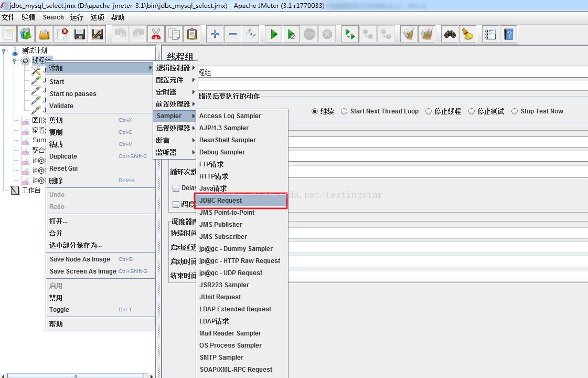This screenshot has width=588, height=378.
Task: Click the Clear all results icon
Action: click(427, 34)
